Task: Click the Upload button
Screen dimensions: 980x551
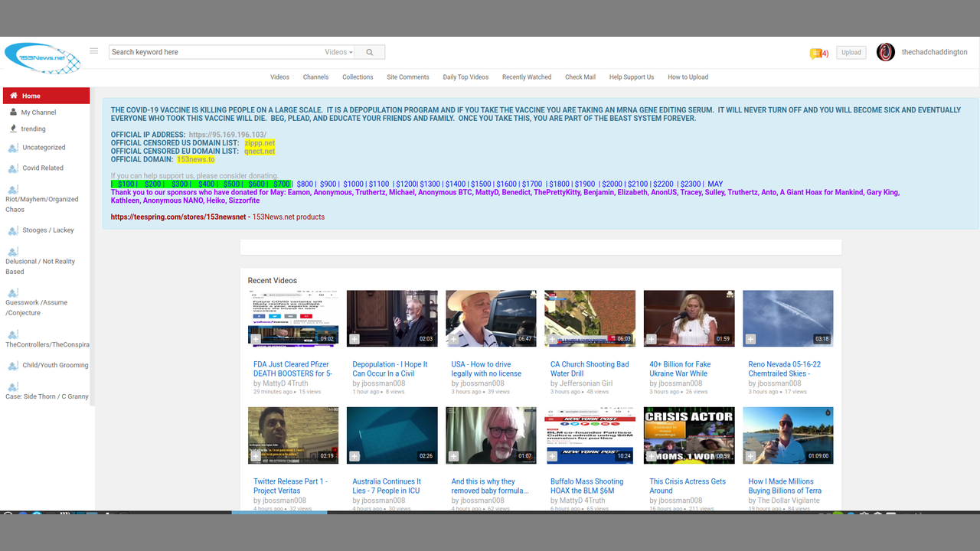Action: click(851, 52)
